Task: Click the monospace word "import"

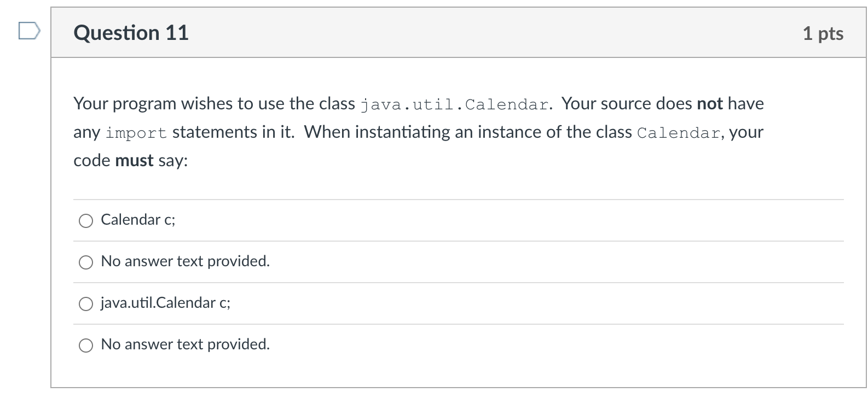Action: (136, 133)
